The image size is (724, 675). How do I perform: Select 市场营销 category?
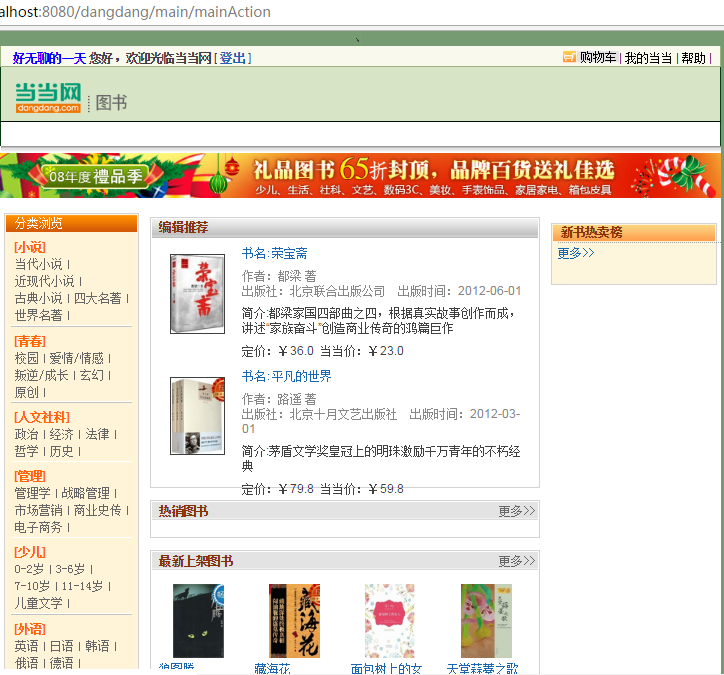tap(38, 510)
